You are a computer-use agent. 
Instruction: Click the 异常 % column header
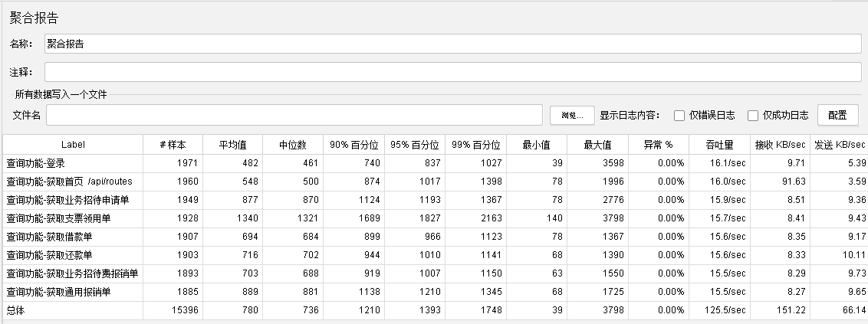(658, 145)
